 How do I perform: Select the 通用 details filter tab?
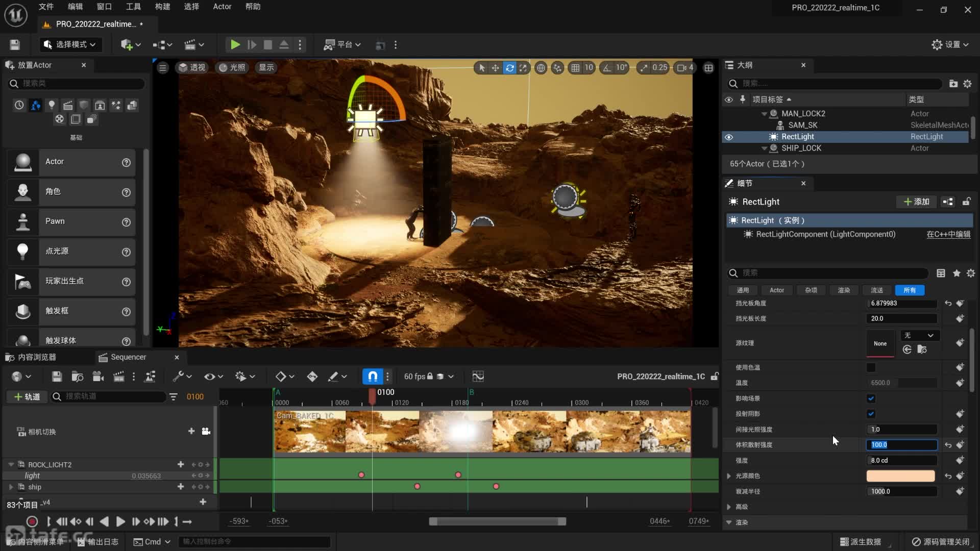tap(743, 290)
